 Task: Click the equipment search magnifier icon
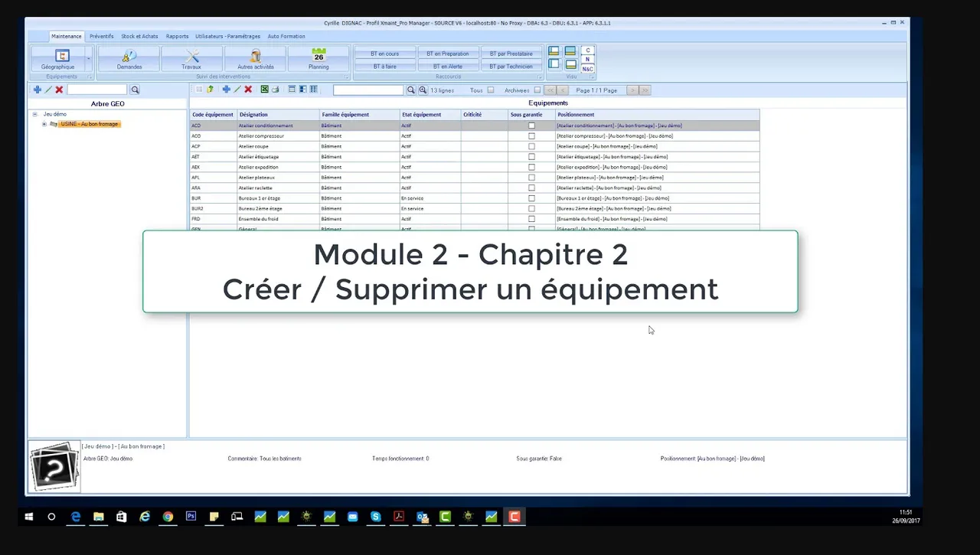411,90
